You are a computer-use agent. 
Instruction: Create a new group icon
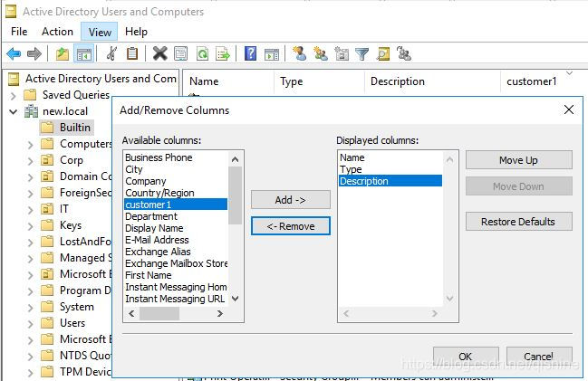[321, 54]
